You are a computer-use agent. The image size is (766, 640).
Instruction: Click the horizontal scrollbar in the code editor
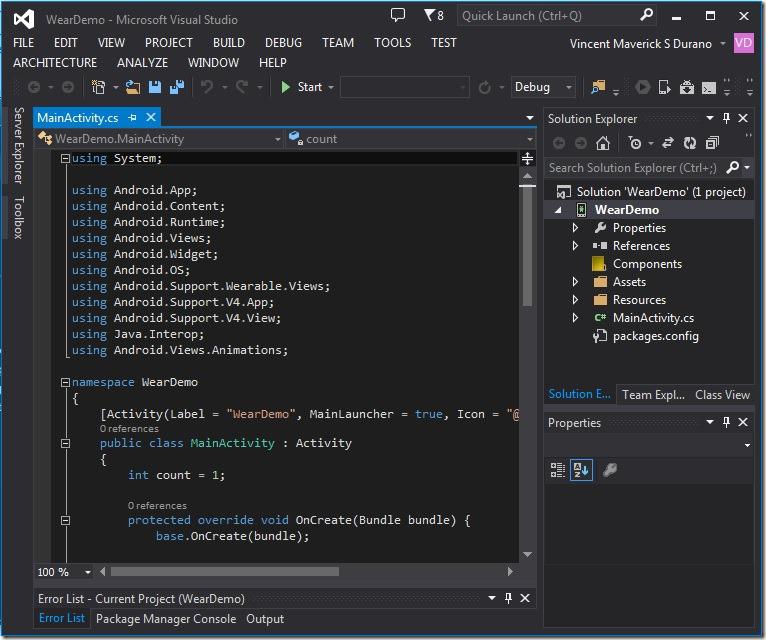click(x=224, y=572)
